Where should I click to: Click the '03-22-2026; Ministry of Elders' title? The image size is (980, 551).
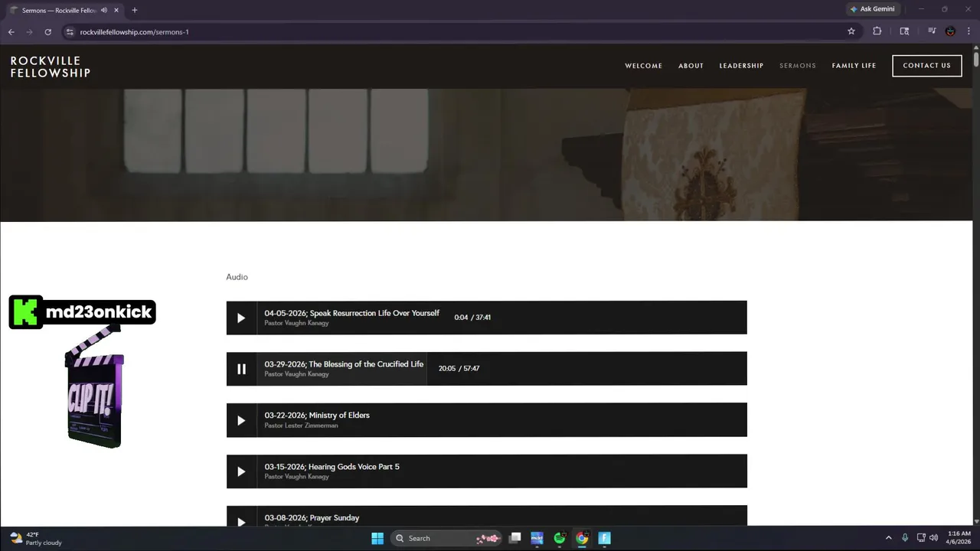[317, 416]
